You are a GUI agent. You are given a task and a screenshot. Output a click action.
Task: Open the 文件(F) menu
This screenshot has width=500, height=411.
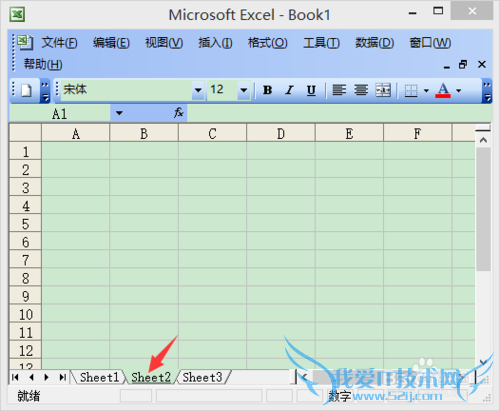59,43
